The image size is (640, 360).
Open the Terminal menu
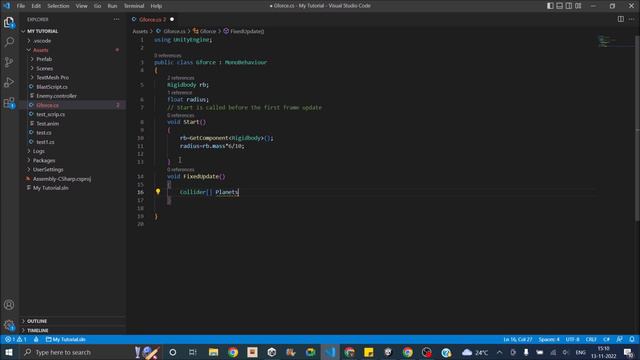click(134, 6)
